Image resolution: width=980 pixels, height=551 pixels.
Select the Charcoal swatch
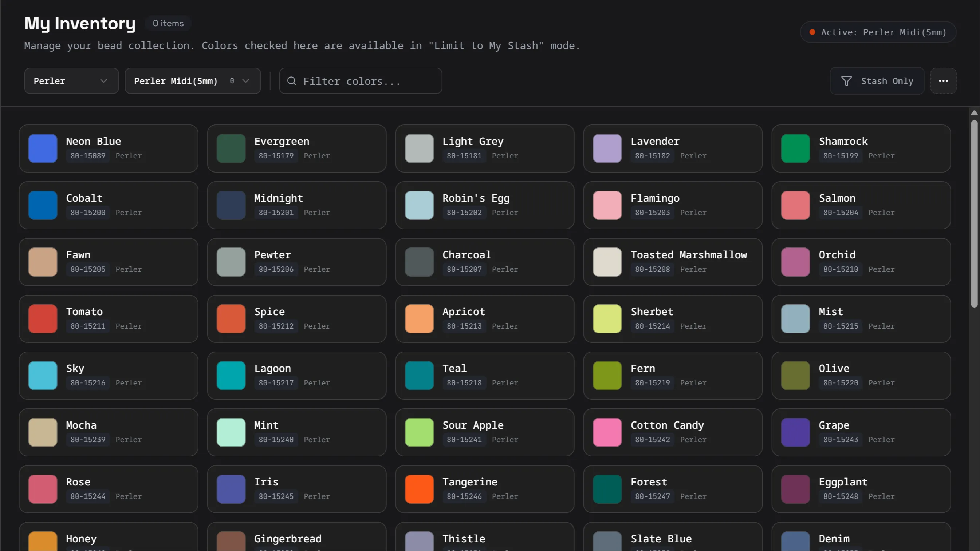pyautogui.click(x=419, y=262)
